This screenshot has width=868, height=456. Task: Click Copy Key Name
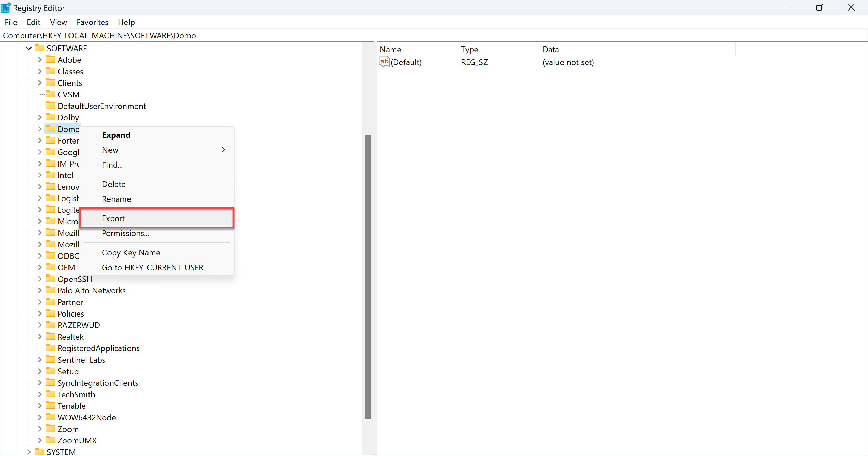(x=131, y=252)
